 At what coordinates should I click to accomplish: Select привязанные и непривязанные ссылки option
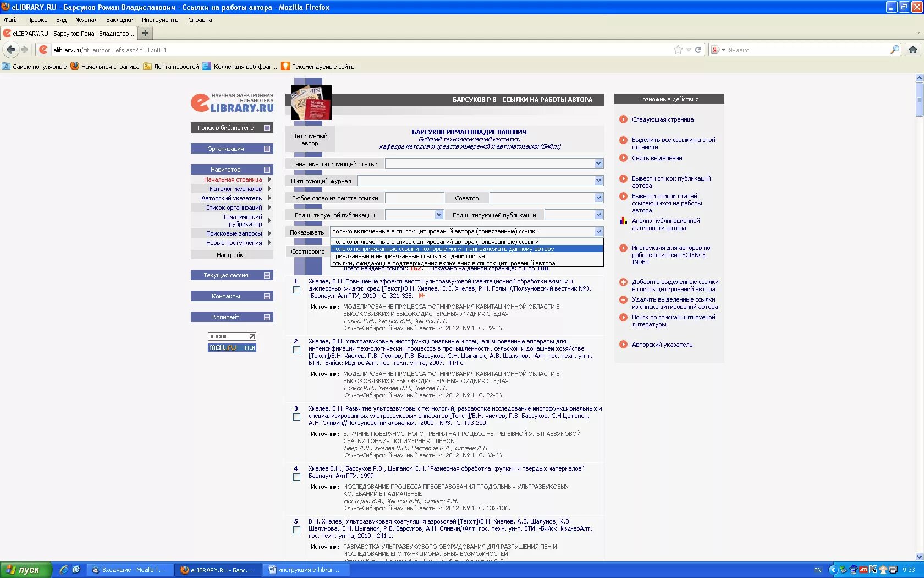[467, 256]
